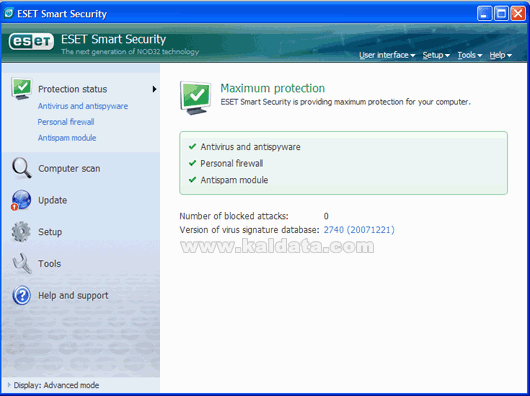This screenshot has height=396, width=530.
Task: Select Protection status in sidebar
Action: coord(72,89)
